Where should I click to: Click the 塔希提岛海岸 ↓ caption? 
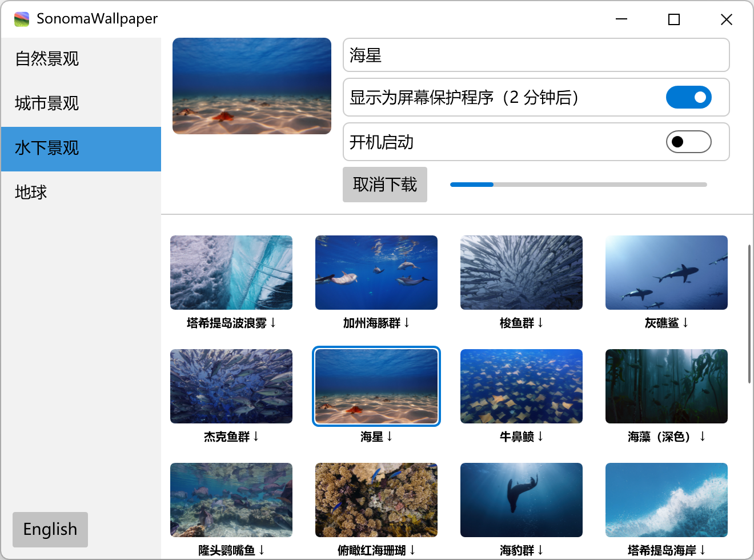pos(667,550)
